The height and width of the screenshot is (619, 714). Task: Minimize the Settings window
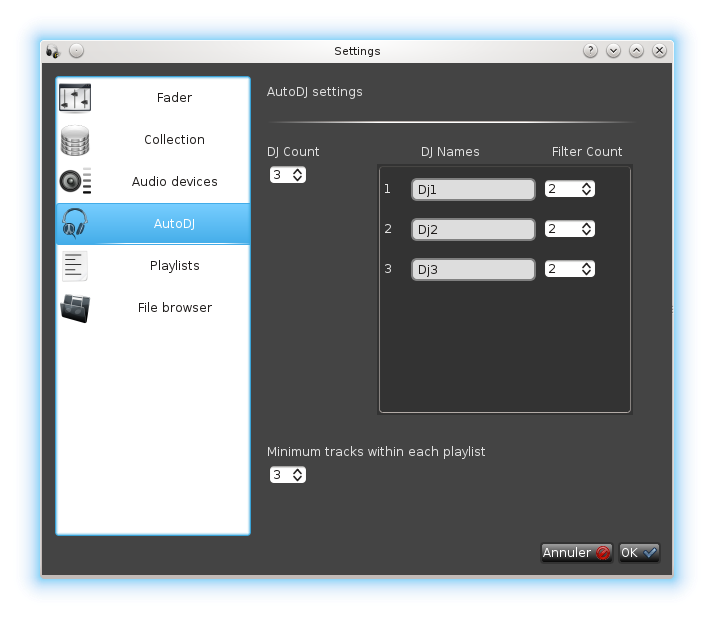[613, 51]
